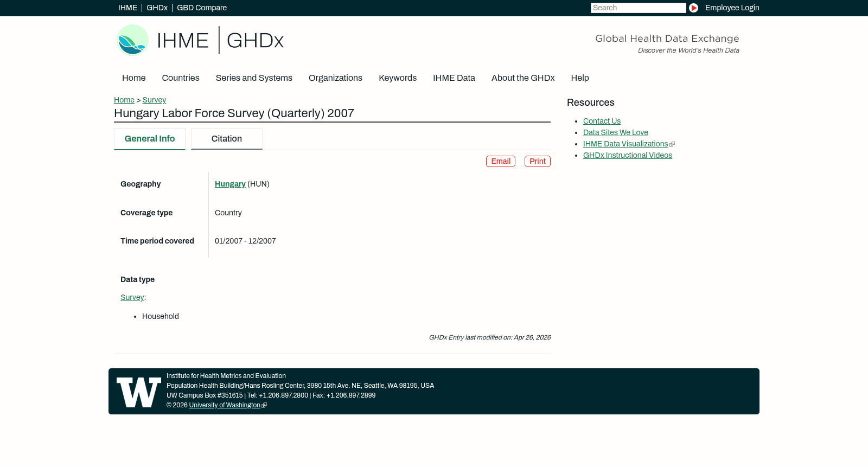Click the Coverage type value Country
This screenshot has width=868, height=467.
[228, 213]
